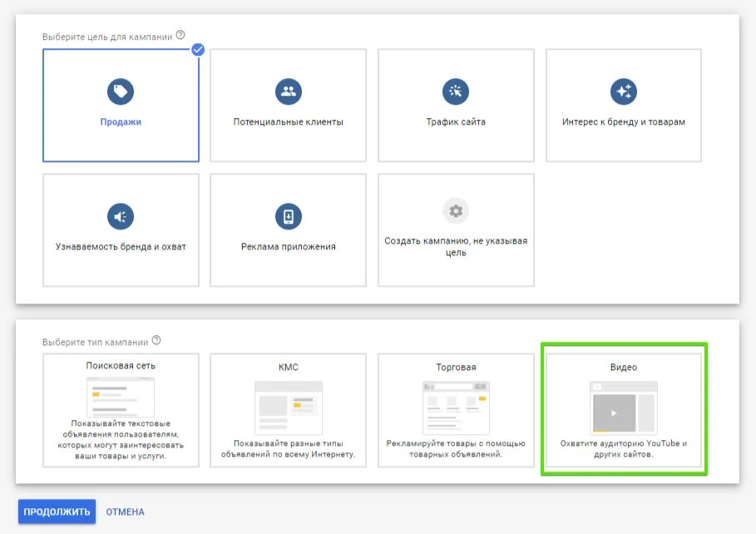The image size is (756, 534).
Task: Click the megaphone icon for Узнаваемость бренда
Action: (x=121, y=217)
